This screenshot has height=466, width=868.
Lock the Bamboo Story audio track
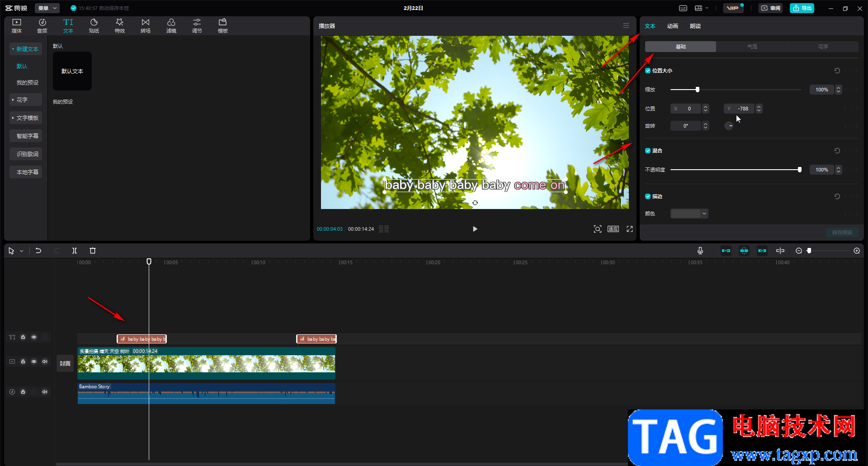[23, 392]
